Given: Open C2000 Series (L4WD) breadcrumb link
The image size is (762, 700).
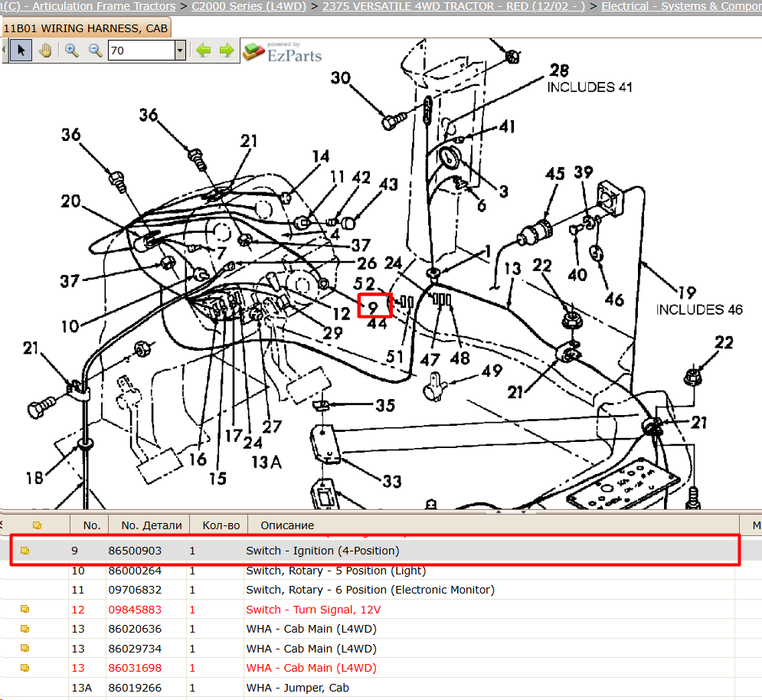Looking at the screenshot, I should tap(249, 6).
